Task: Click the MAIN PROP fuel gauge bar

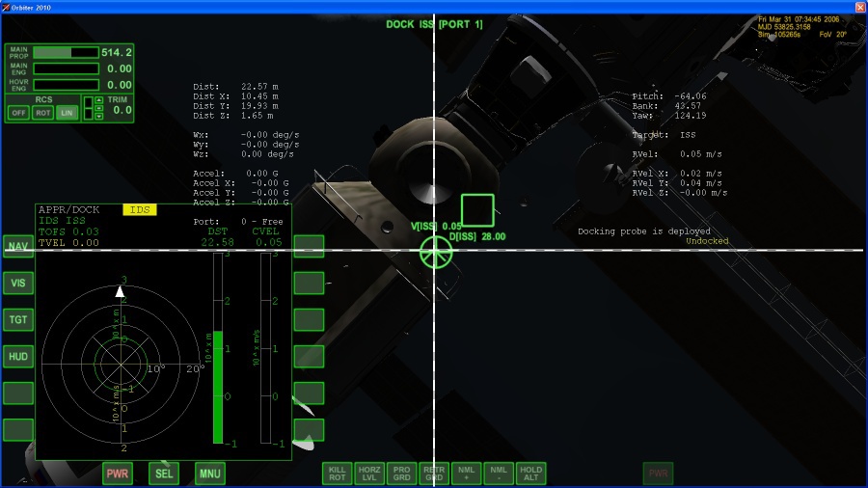Action: [x=66, y=53]
